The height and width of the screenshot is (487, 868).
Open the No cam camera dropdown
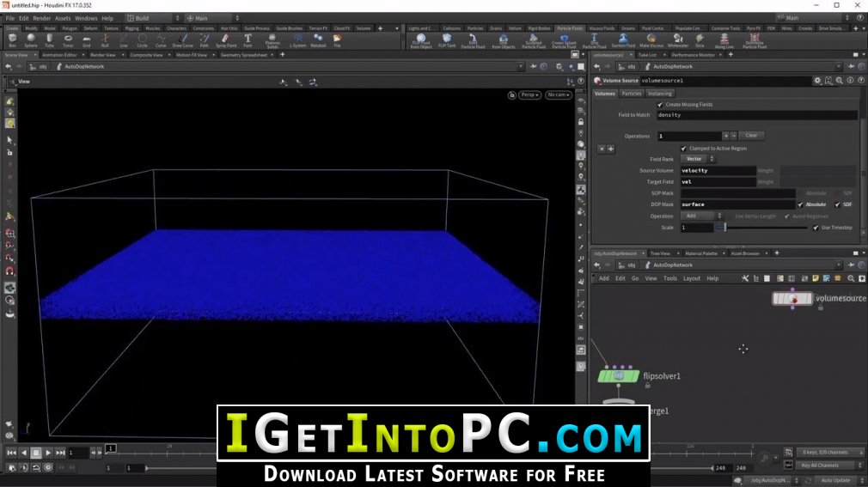(x=558, y=94)
